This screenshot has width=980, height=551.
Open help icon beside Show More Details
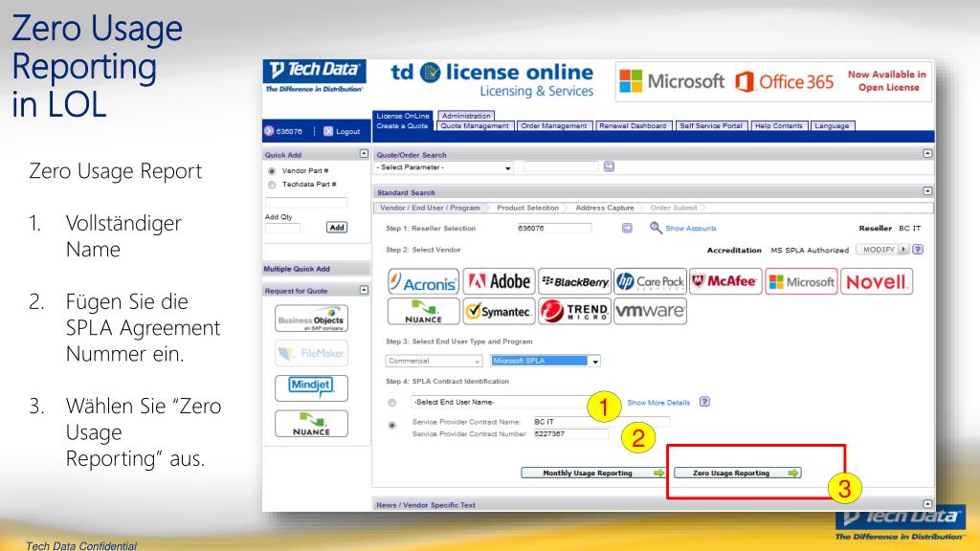(704, 402)
